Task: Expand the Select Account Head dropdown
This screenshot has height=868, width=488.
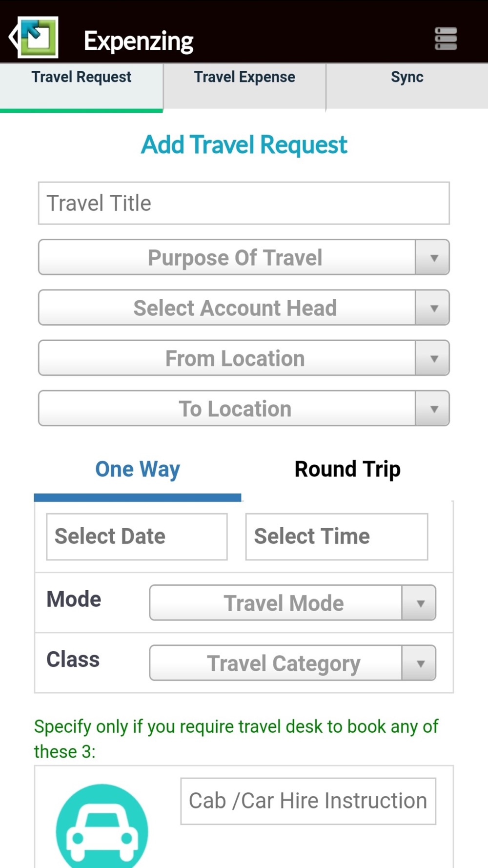Action: pyautogui.click(x=244, y=308)
